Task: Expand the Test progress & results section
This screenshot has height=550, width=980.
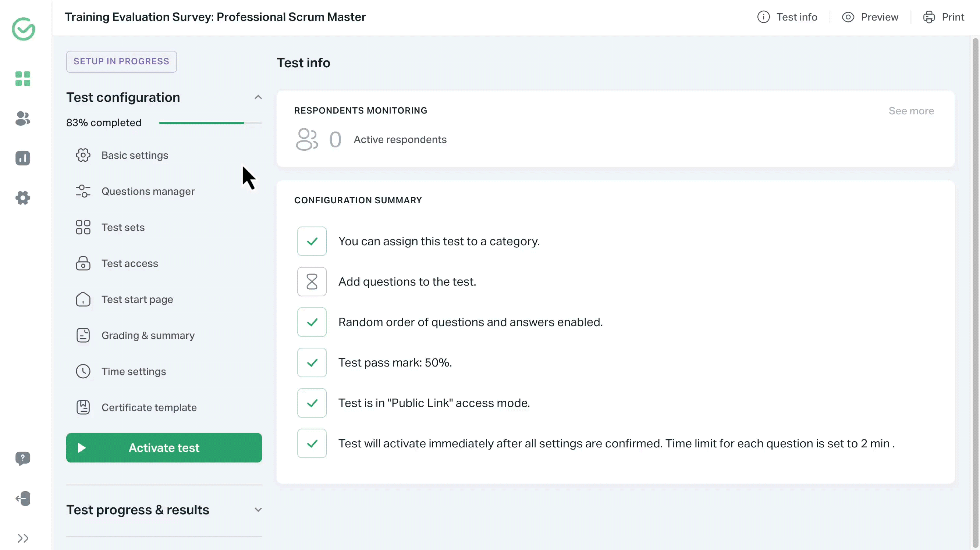Action: 258,510
